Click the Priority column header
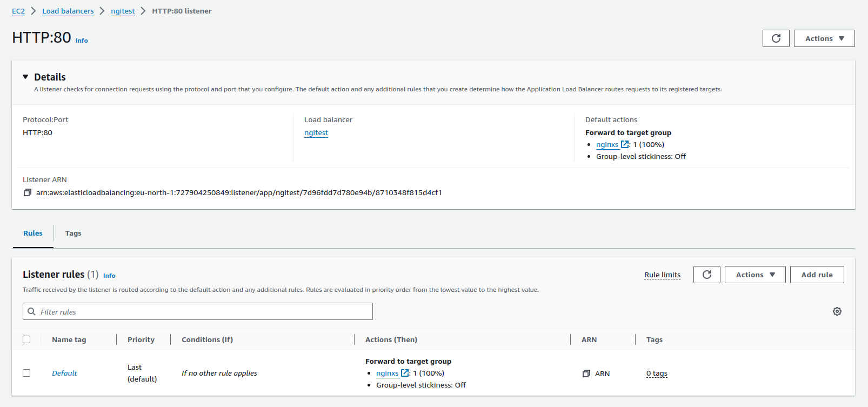 (x=141, y=339)
